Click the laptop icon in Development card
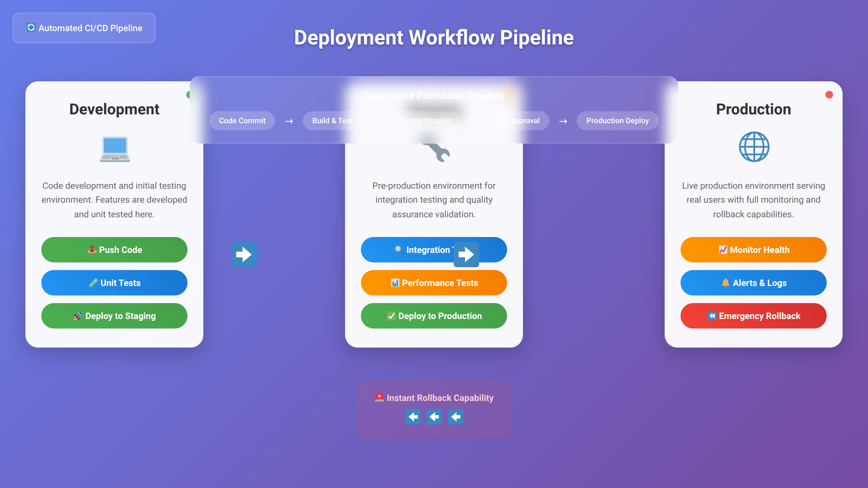The height and width of the screenshot is (488, 868). pos(115,149)
